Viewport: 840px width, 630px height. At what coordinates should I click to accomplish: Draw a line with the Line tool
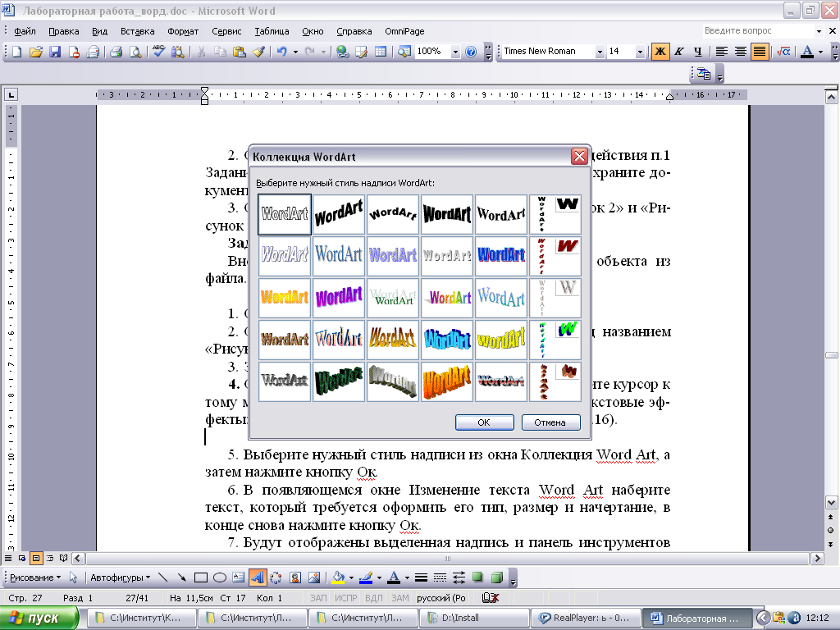pos(163,577)
